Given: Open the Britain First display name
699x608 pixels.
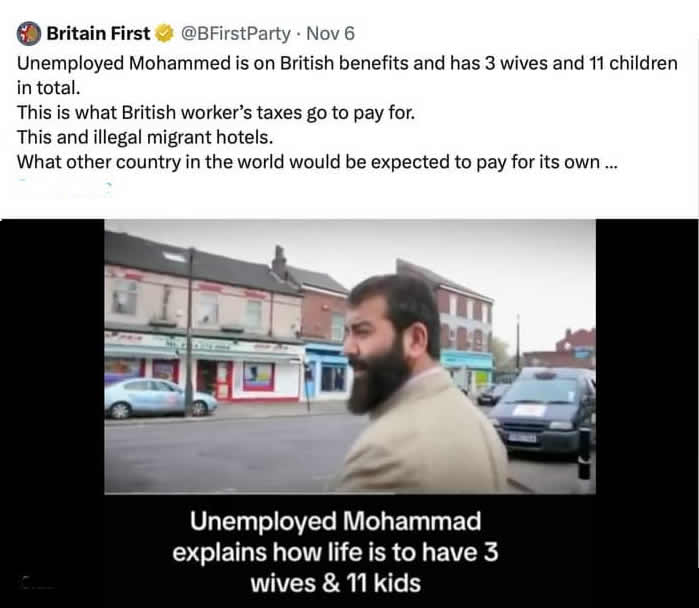Looking at the screenshot, I should coord(99,33).
